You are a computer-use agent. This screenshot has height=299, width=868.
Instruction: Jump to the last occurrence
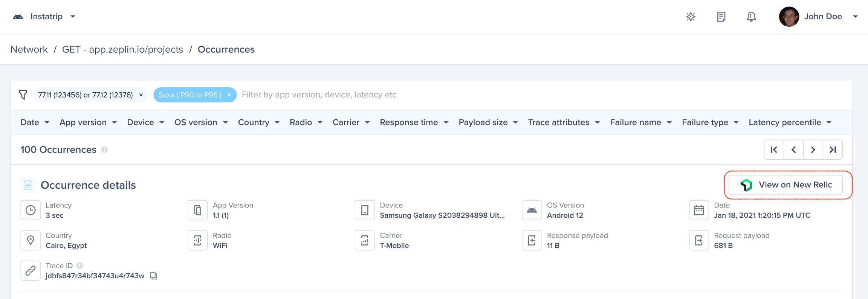click(x=833, y=150)
